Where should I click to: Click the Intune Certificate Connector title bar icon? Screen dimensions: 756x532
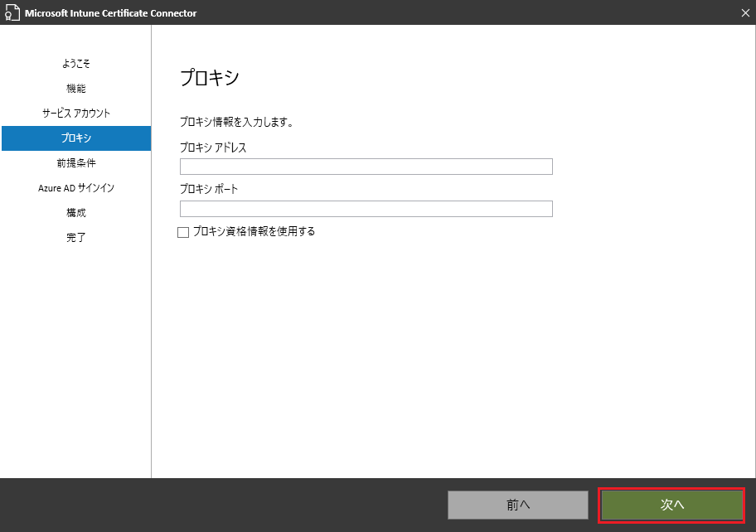point(12,13)
